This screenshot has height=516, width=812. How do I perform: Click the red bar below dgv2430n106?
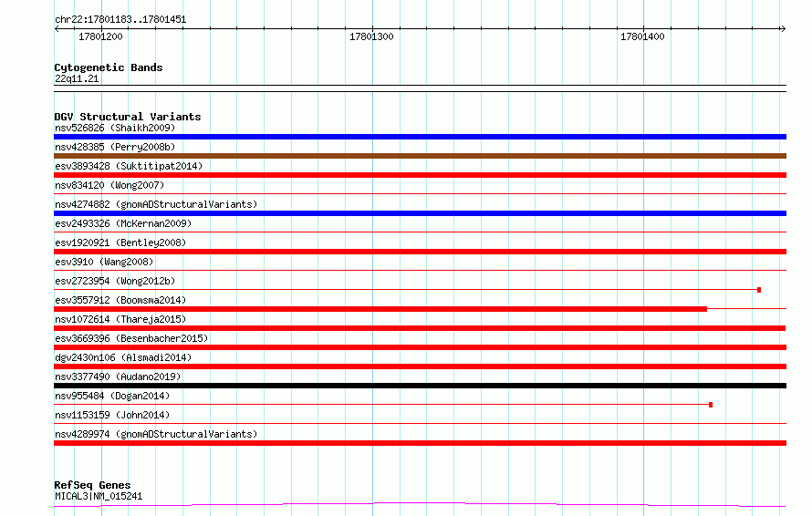(420, 366)
